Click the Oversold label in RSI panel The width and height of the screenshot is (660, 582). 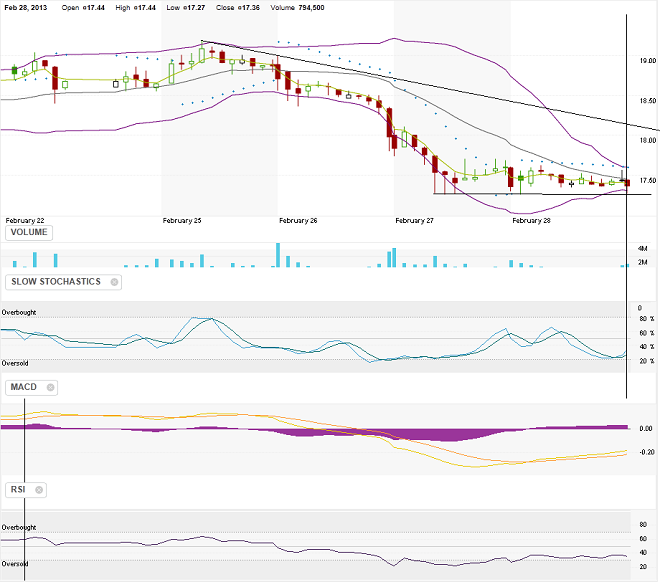click(x=15, y=564)
